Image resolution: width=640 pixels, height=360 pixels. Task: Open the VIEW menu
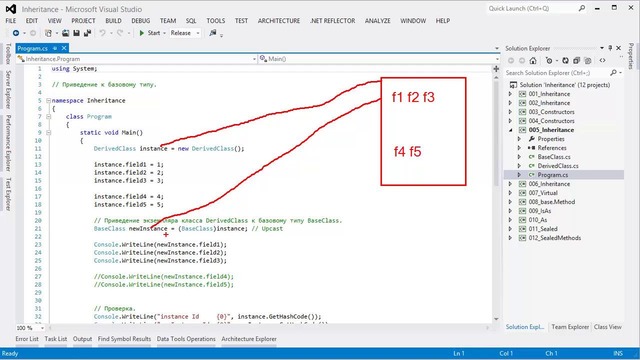click(x=55, y=21)
